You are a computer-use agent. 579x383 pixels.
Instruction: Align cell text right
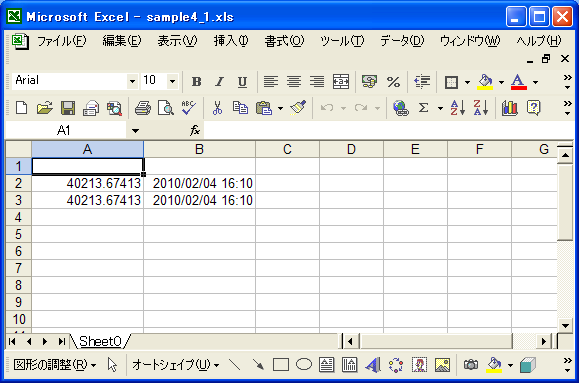(x=317, y=82)
